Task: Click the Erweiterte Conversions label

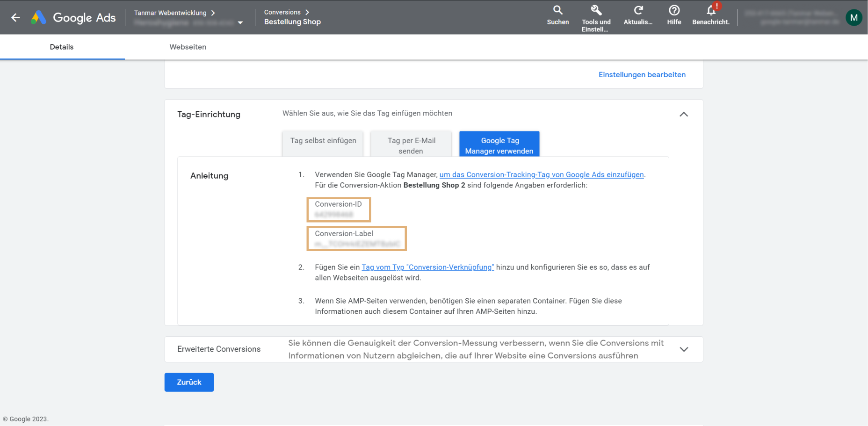Action: (x=219, y=349)
